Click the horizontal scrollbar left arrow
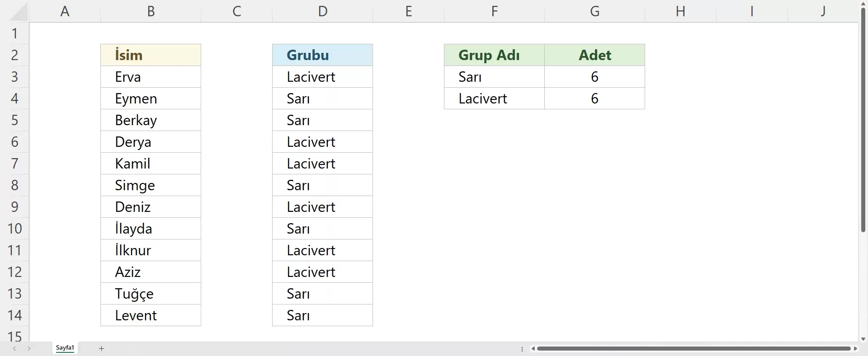The image size is (868, 356). click(x=533, y=348)
